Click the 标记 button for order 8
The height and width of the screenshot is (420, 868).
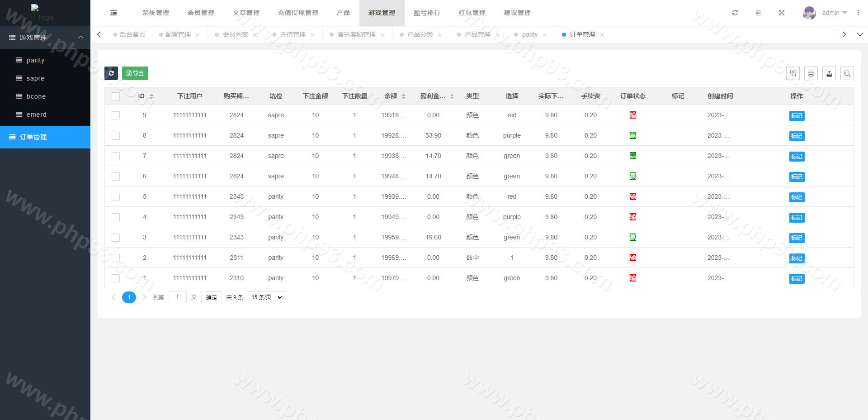point(797,136)
